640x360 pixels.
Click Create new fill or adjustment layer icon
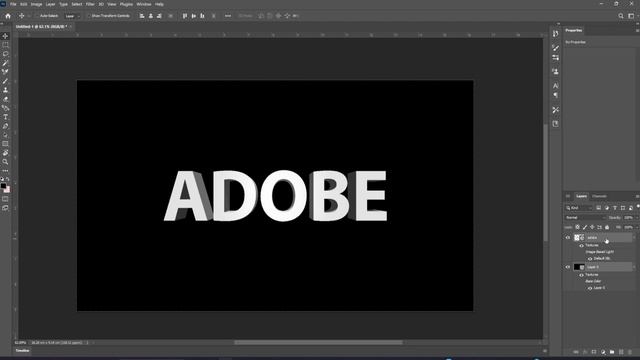pos(603,352)
